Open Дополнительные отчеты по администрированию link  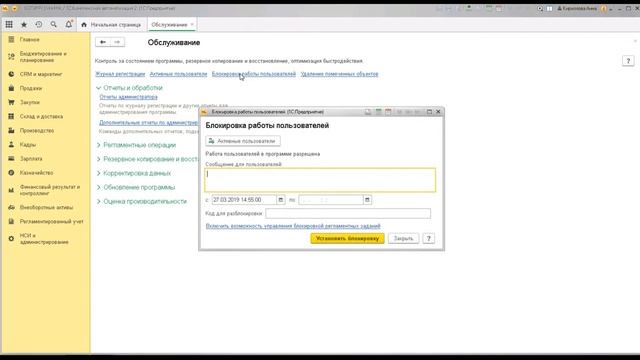149,122
